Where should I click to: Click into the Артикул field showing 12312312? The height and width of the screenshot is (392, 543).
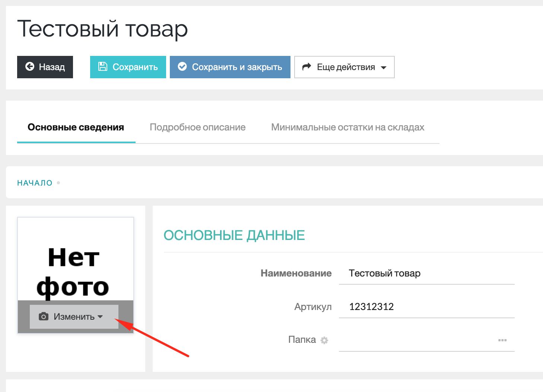[426, 307]
